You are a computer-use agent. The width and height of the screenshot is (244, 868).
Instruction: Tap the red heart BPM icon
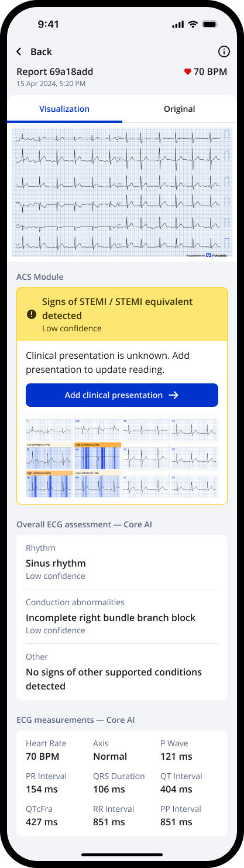(187, 72)
